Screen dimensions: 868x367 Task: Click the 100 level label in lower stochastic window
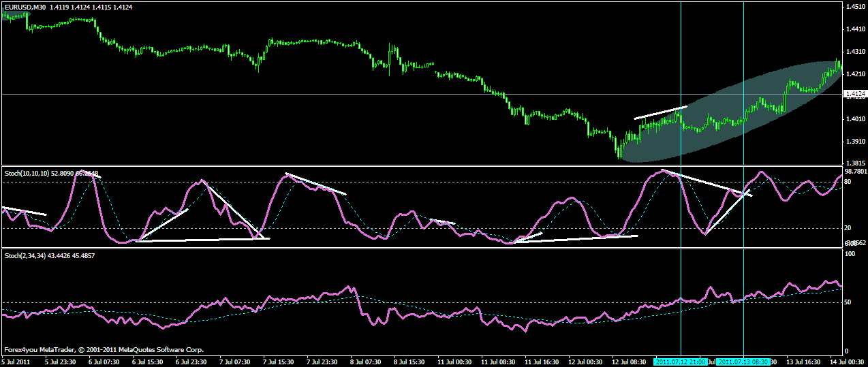click(850, 254)
